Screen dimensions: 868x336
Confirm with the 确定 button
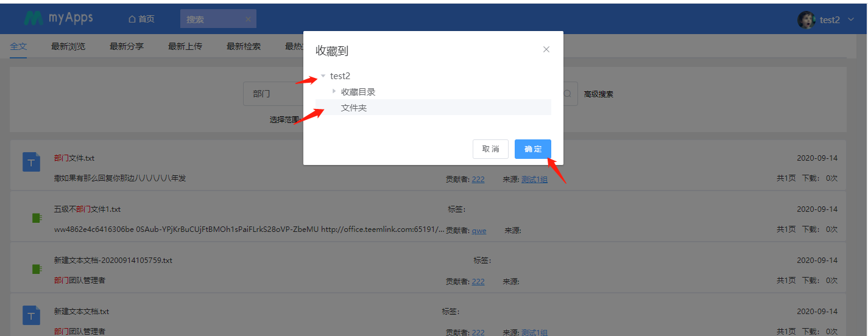tap(532, 149)
